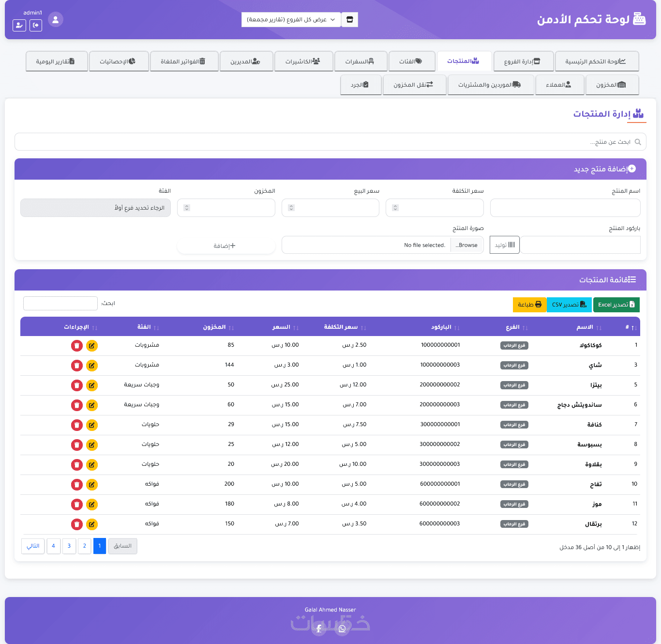Click the WhatsApp icon in footer
661x644 pixels.
click(342, 629)
